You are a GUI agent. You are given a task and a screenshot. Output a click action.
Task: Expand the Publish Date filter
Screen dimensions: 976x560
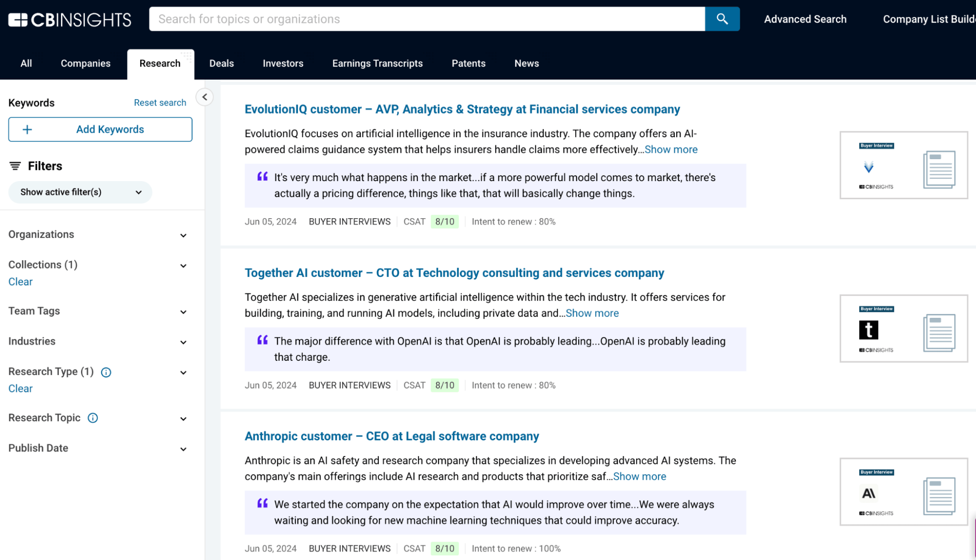pyautogui.click(x=183, y=449)
